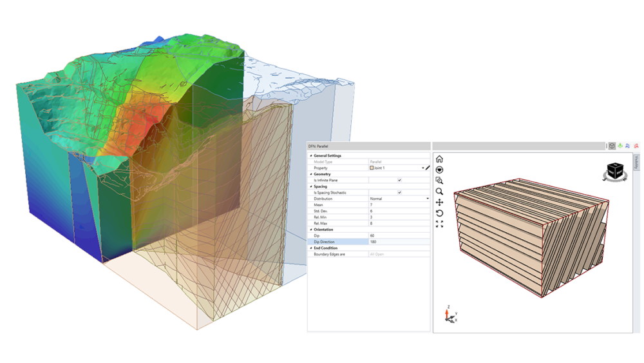Activate the pan (four-arrow) tool

point(439,202)
